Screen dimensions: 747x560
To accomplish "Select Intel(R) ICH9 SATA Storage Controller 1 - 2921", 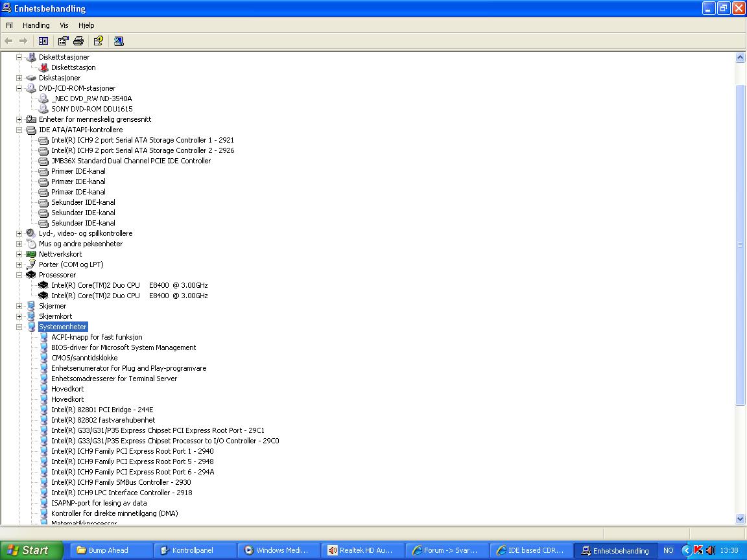I will click(143, 140).
